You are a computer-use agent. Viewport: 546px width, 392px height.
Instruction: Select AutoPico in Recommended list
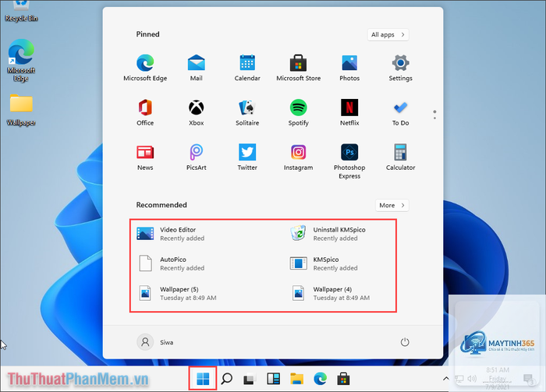tap(171, 263)
